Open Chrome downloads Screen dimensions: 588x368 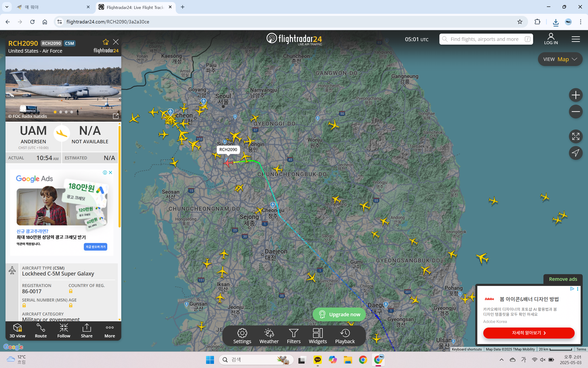[x=556, y=22]
